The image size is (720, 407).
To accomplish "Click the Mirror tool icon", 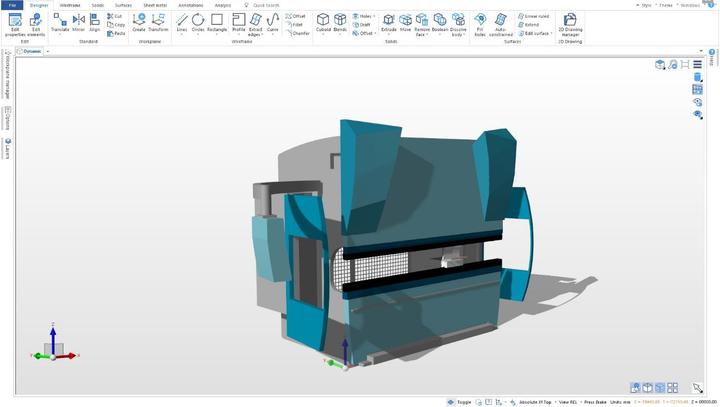I will point(78,22).
